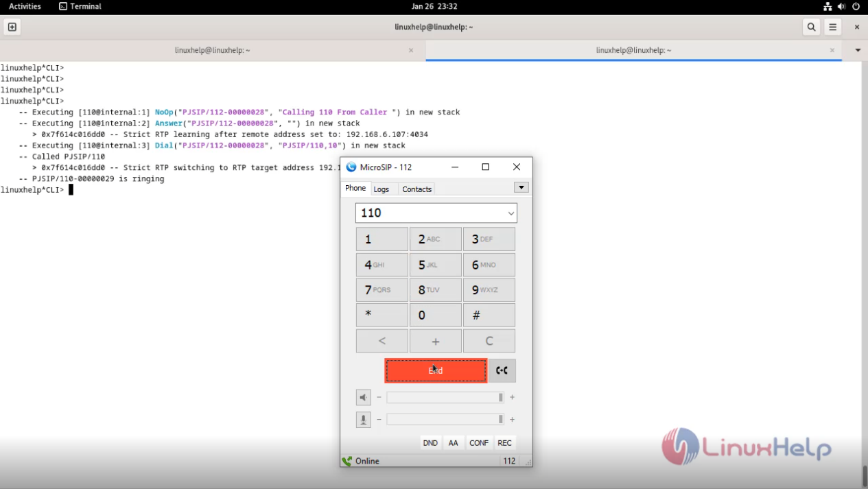Screen dimensions: 868x489
Task: Adjust the microphone level slider
Action: pos(445,420)
